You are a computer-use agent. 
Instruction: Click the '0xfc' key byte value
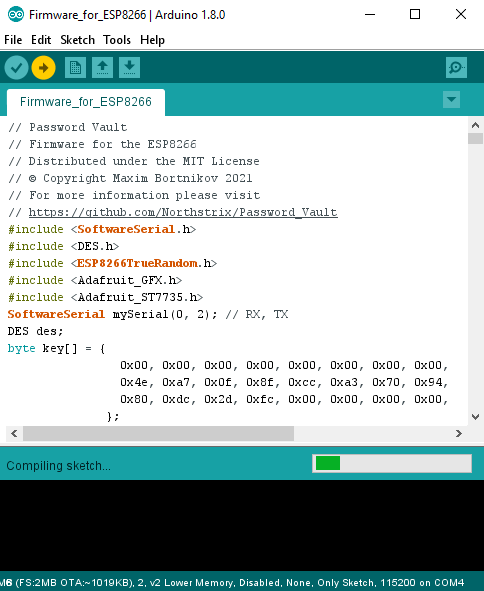tap(260, 399)
